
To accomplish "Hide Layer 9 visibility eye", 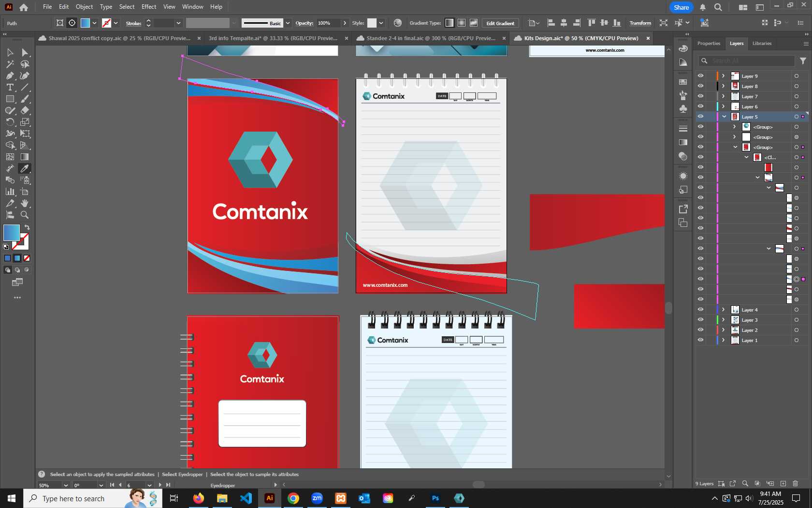I will point(700,76).
